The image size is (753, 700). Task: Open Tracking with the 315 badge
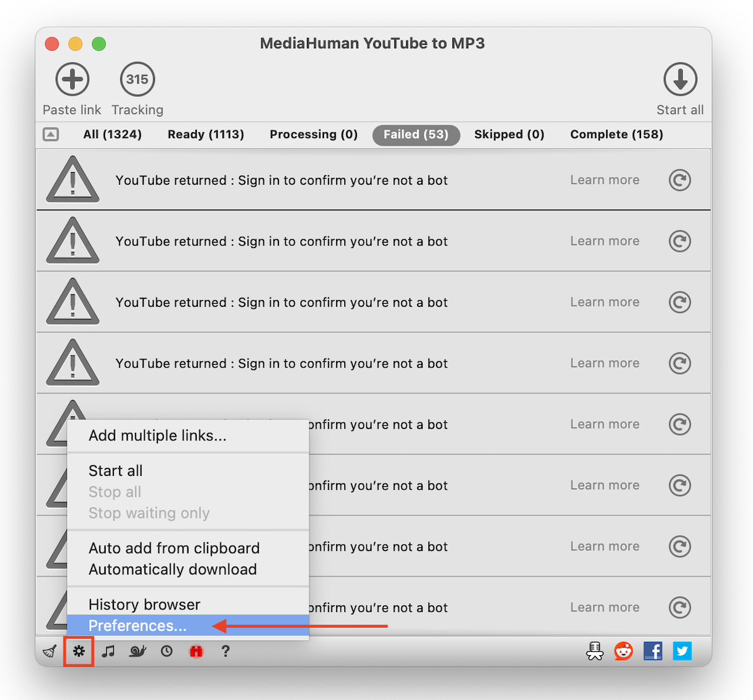pos(137,79)
